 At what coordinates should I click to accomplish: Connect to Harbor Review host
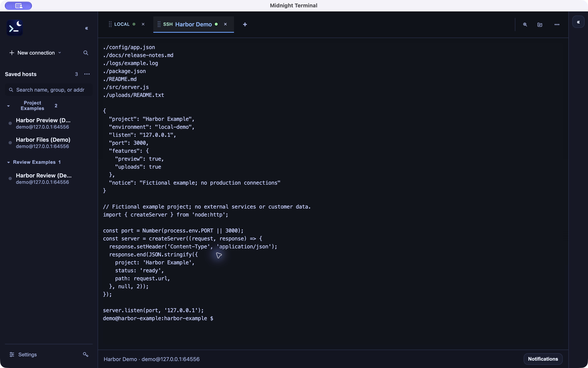pos(43,179)
